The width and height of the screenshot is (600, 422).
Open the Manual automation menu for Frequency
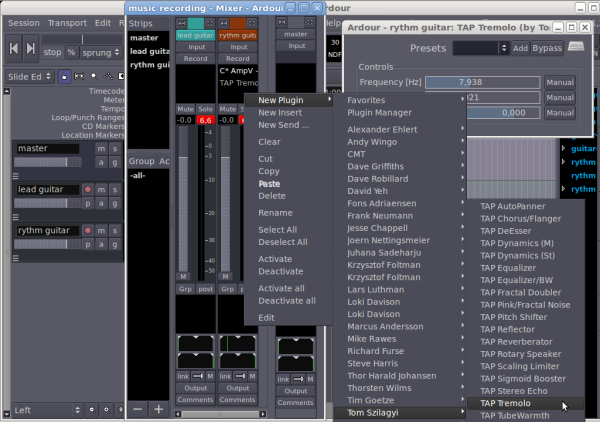tap(560, 82)
